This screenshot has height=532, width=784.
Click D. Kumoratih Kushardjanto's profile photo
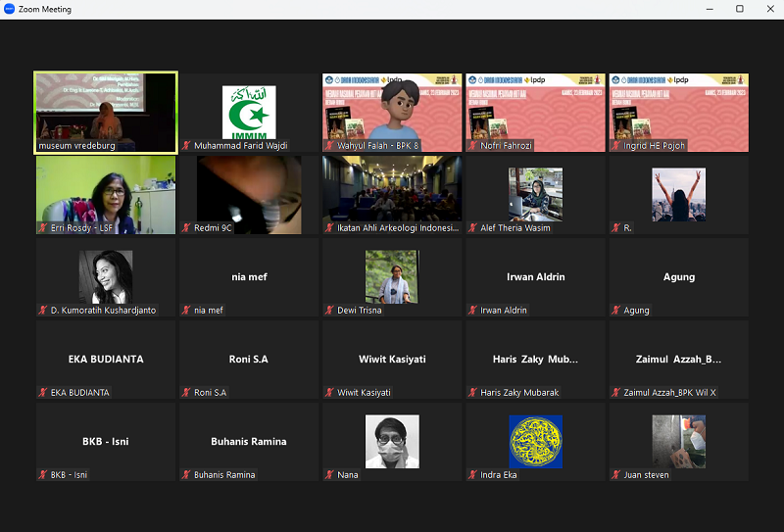[106, 277]
